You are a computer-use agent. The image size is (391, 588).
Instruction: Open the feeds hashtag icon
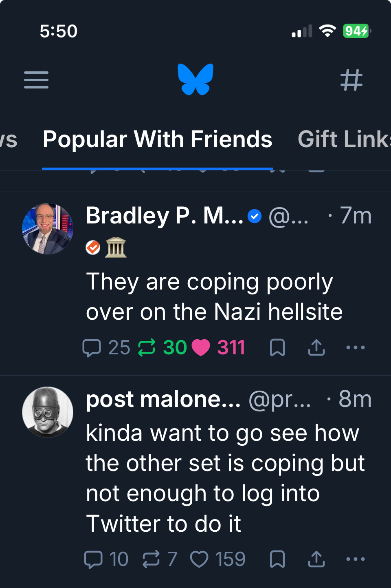coord(351,80)
